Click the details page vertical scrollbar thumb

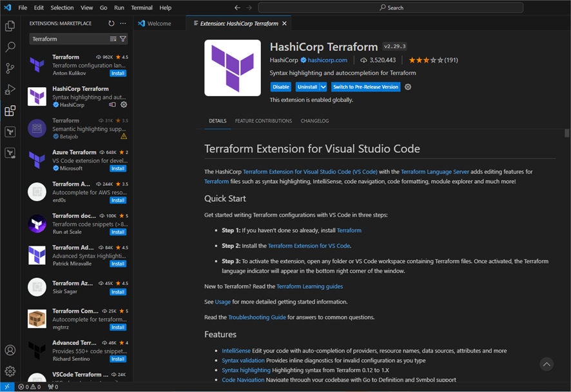click(567, 133)
